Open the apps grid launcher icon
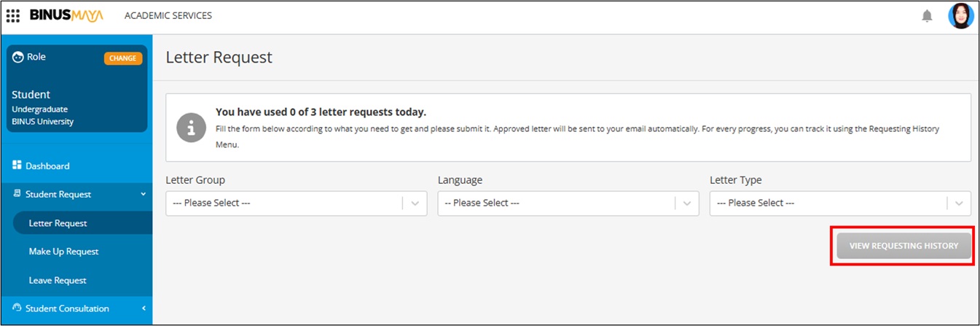The width and height of the screenshot is (980, 326). click(13, 15)
